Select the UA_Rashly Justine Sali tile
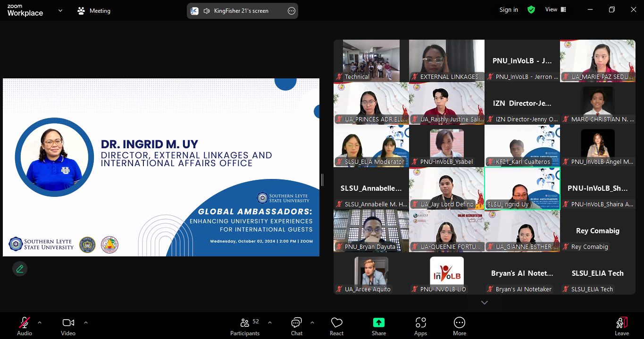This screenshot has width=644, height=339. 447,103
